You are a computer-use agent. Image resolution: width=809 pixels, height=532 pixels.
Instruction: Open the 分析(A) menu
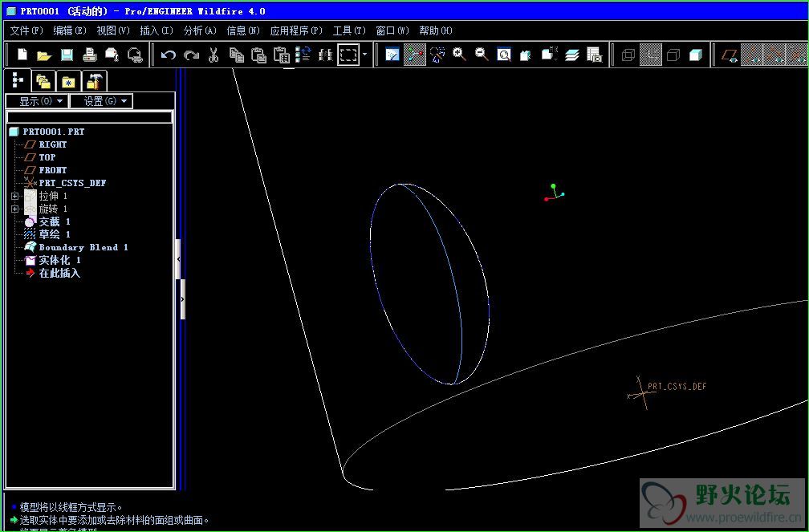200,30
